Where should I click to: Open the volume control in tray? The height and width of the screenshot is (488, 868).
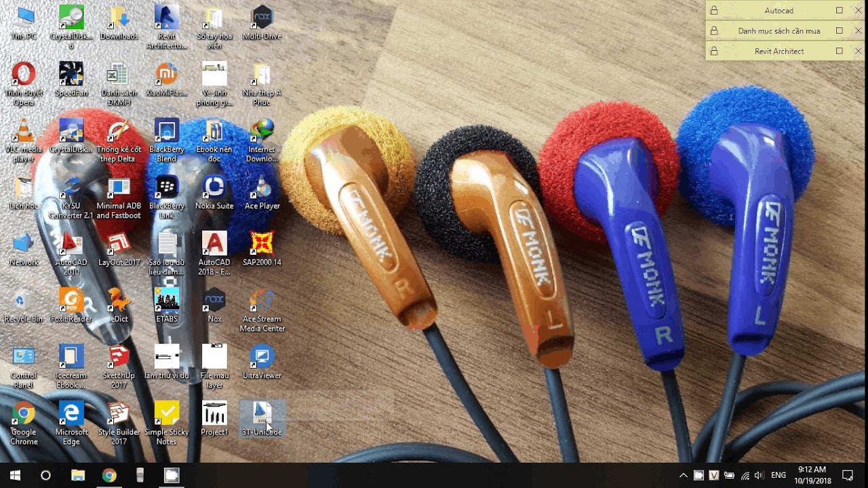(x=759, y=475)
